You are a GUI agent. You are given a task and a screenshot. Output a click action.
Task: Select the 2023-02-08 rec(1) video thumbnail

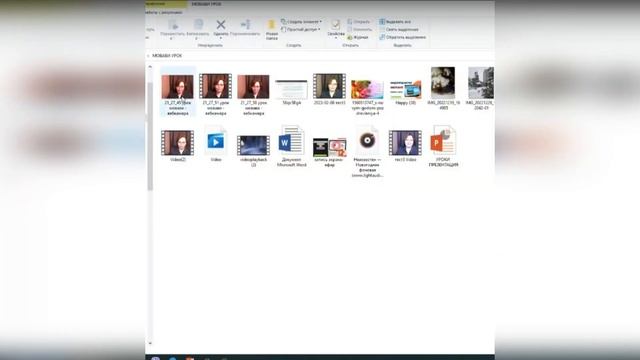coord(329,86)
